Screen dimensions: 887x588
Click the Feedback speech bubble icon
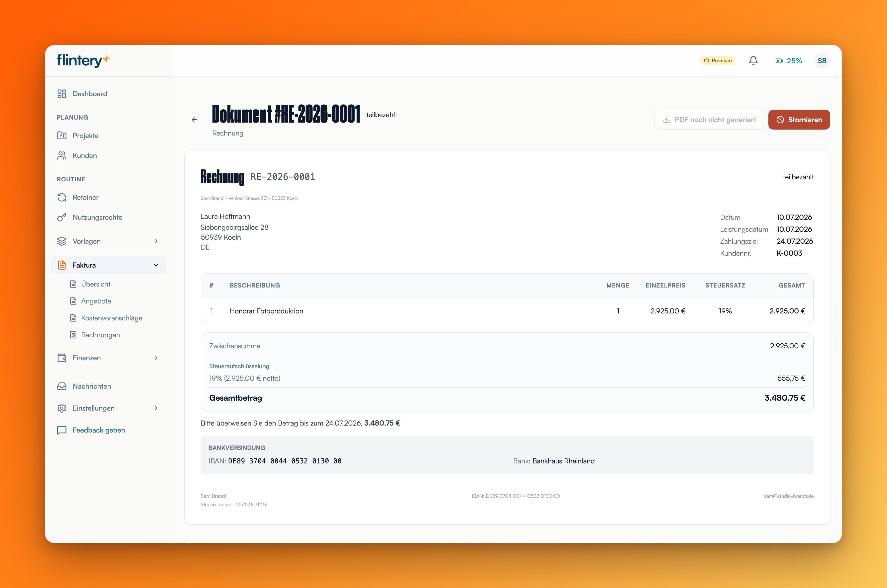coord(62,430)
